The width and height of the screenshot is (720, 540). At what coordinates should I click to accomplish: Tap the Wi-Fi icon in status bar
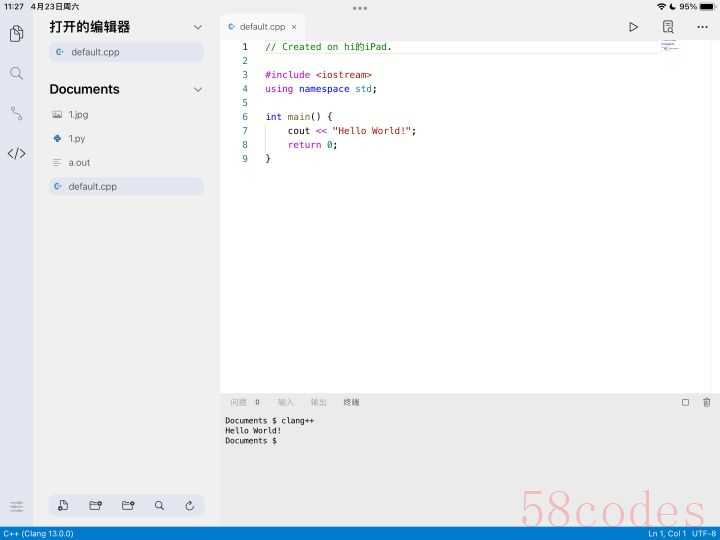point(661,6)
